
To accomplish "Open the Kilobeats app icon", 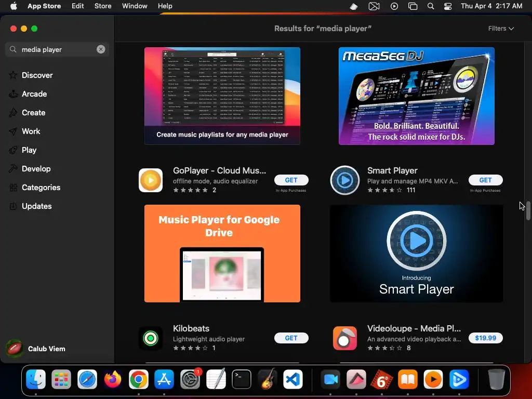I will coord(151,338).
